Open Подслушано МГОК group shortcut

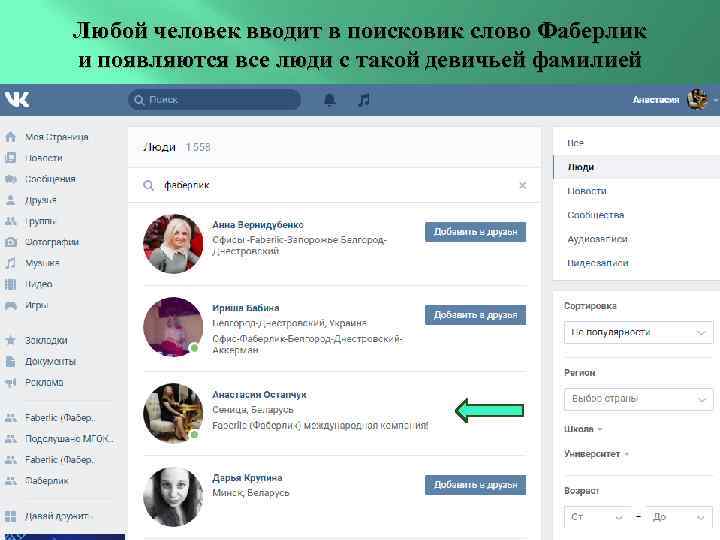click(x=70, y=439)
